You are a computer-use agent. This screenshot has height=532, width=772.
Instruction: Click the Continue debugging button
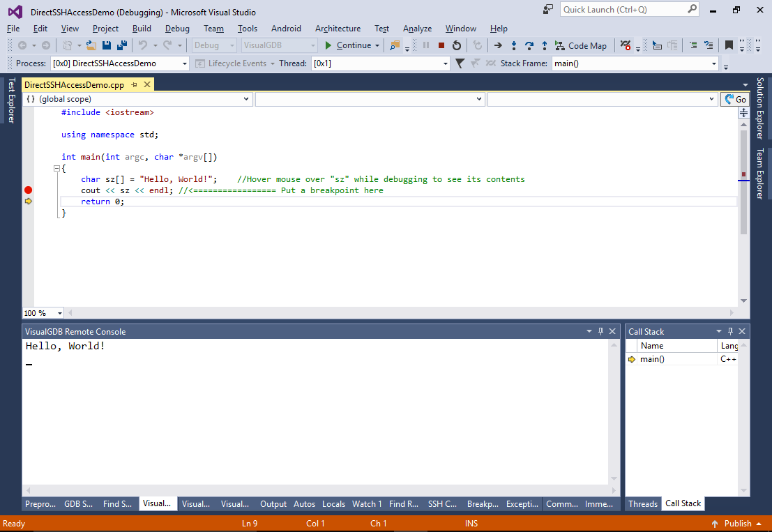(x=349, y=45)
